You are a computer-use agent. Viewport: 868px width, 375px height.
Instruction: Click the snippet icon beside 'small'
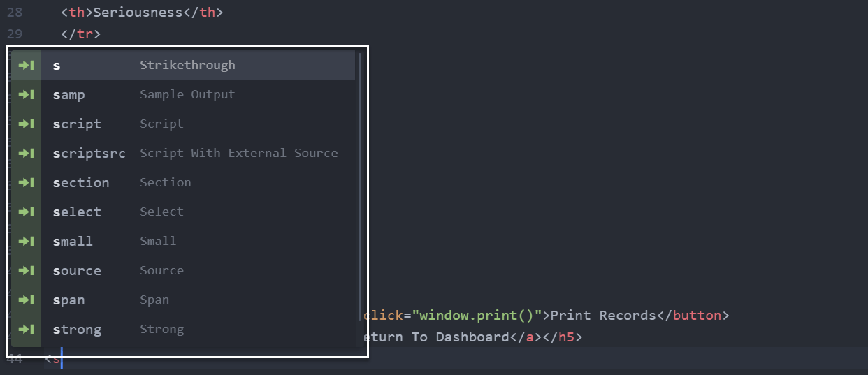point(27,241)
